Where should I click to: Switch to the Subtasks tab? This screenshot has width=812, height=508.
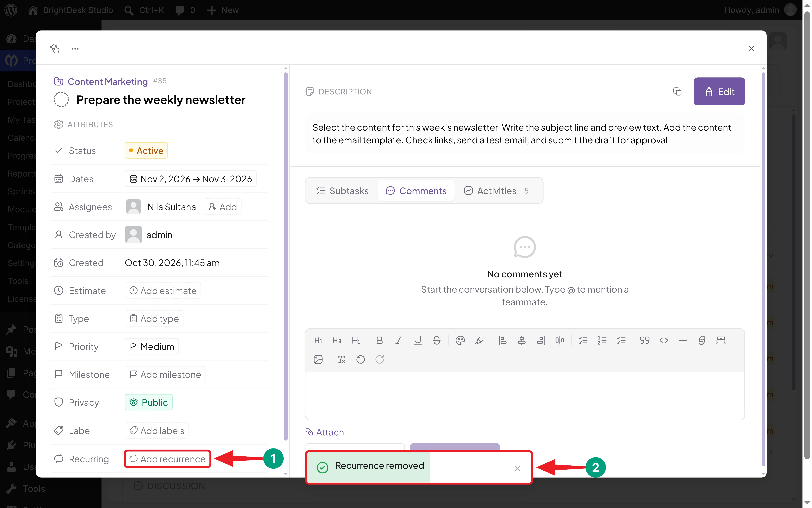pyautogui.click(x=342, y=191)
